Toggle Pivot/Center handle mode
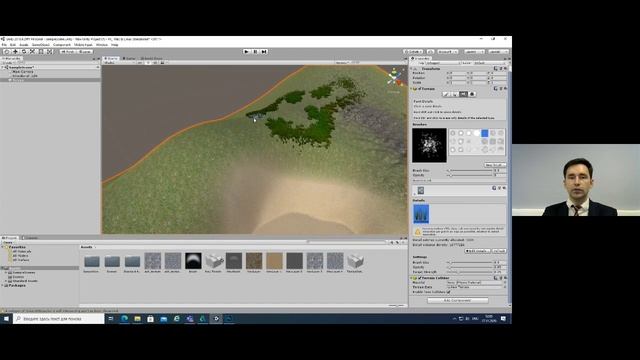Screen dimensions: 640x360 pyautogui.click(x=69, y=52)
